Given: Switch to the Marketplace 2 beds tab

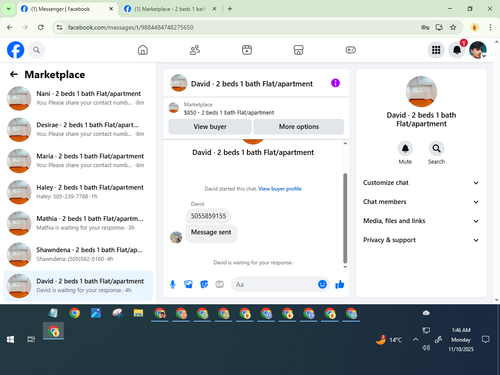Looking at the screenshot, I should [x=170, y=9].
